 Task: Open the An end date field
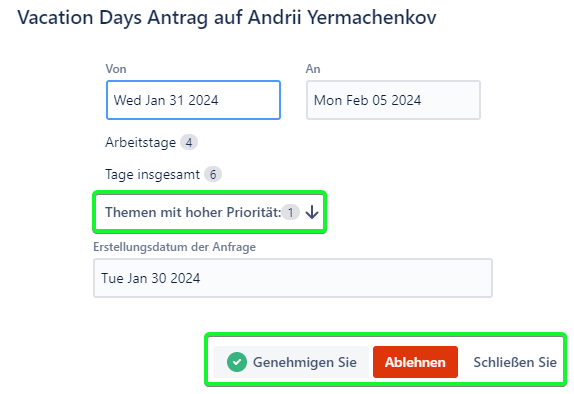[x=393, y=100]
